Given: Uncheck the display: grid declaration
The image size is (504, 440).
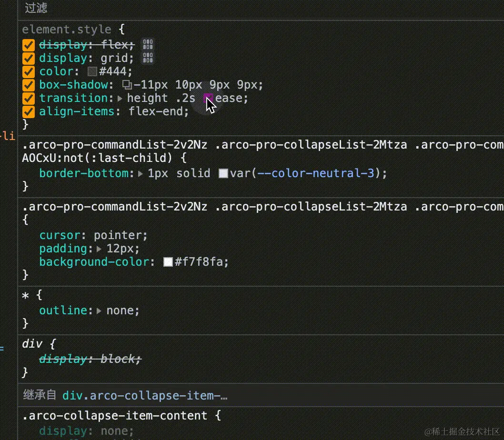Looking at the screenshot, I should [x=28, y=58].
